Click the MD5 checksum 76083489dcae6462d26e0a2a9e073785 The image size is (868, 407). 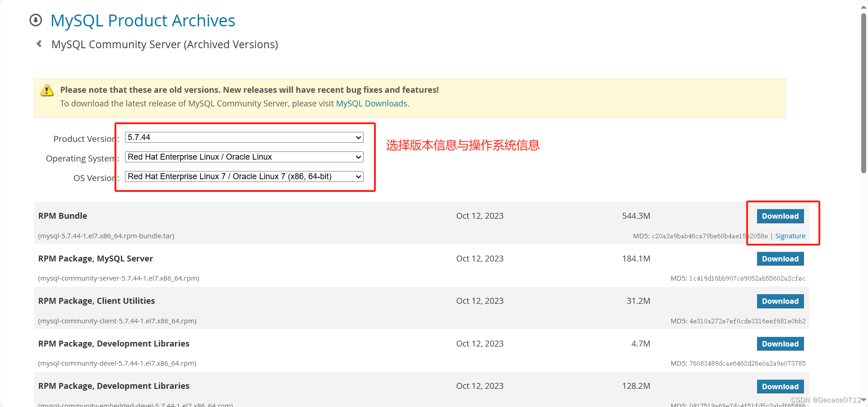pos(748,363)
